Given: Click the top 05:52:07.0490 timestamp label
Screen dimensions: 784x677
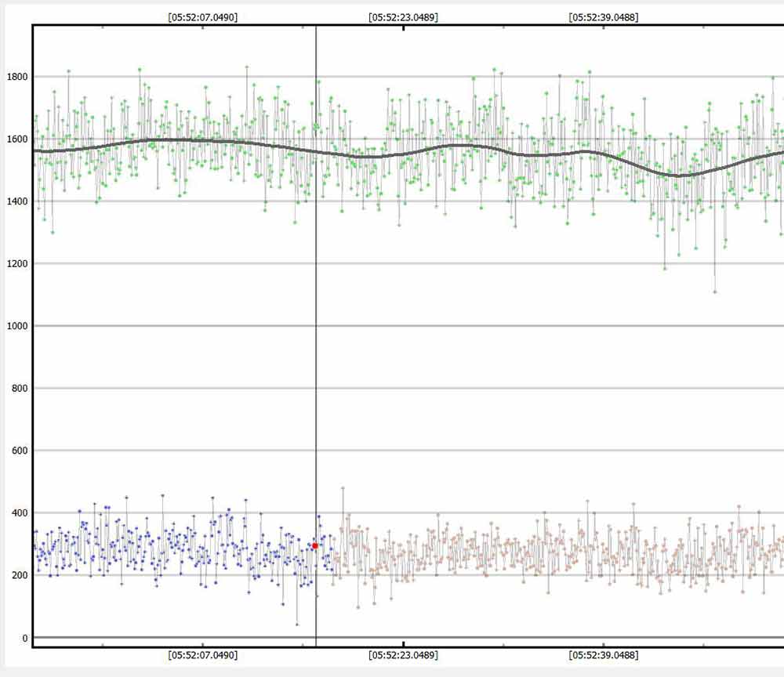Looking at the screenshot, I should coord(202,16).
